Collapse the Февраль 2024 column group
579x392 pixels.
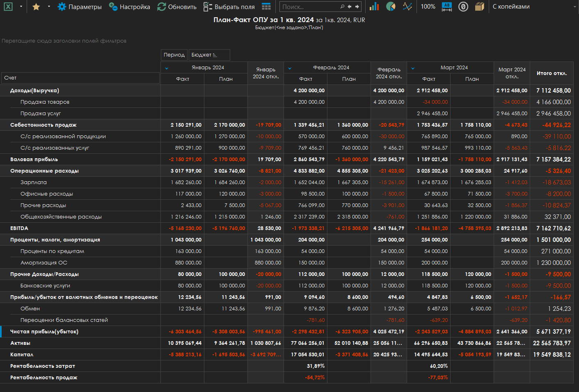[290, 68]
